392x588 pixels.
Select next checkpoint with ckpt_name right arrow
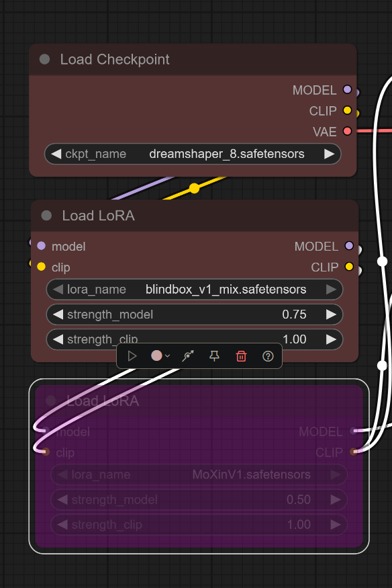pos(329,154)
